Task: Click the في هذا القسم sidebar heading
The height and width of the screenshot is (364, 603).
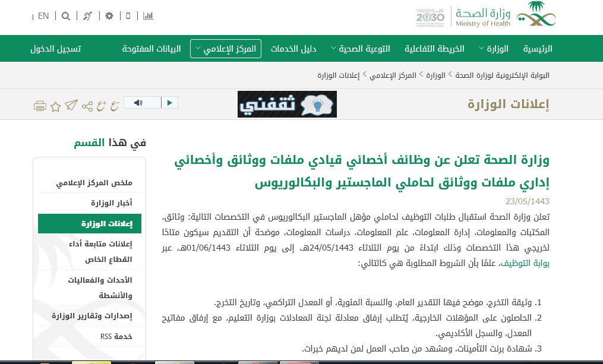Action: tap(110, 143)
